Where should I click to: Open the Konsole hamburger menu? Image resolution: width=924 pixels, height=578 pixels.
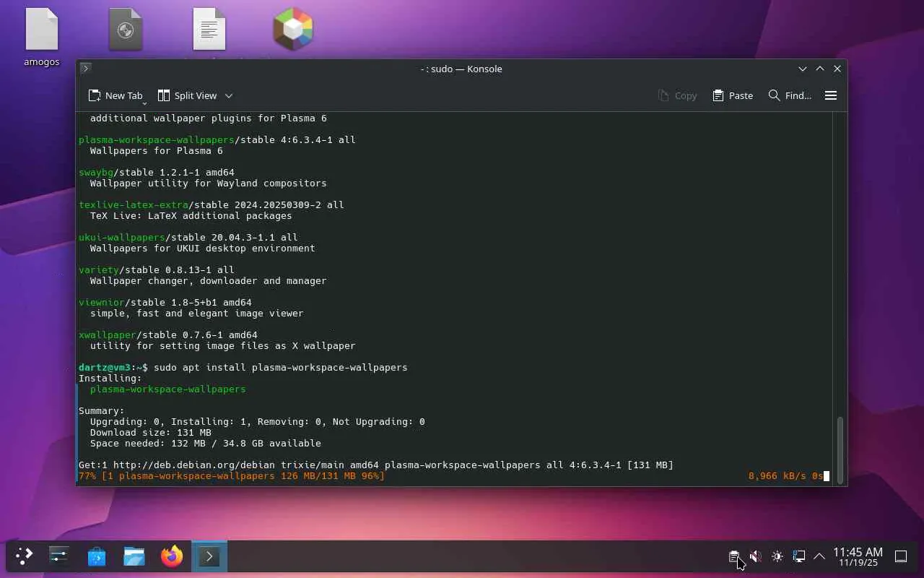pyautogui.click(x=831, y=95)
